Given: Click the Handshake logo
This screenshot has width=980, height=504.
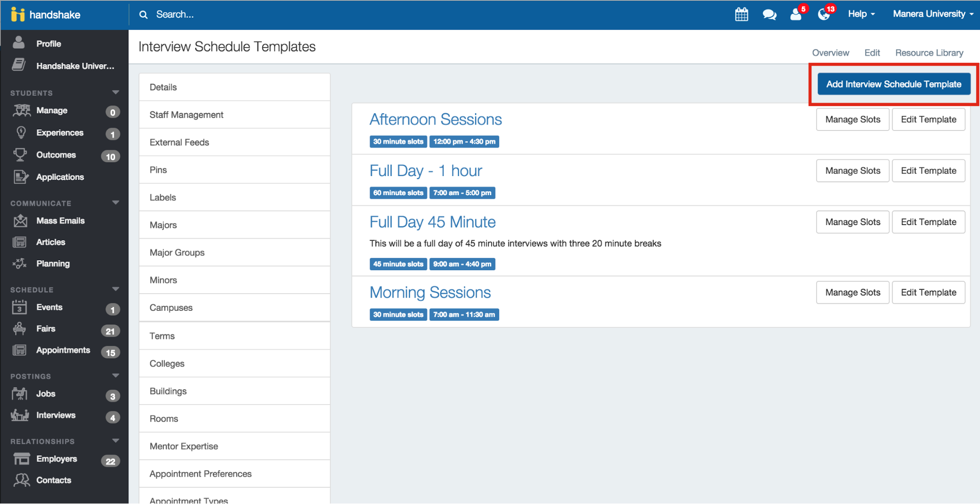Looking at the screenshot, I should [46, 15].
